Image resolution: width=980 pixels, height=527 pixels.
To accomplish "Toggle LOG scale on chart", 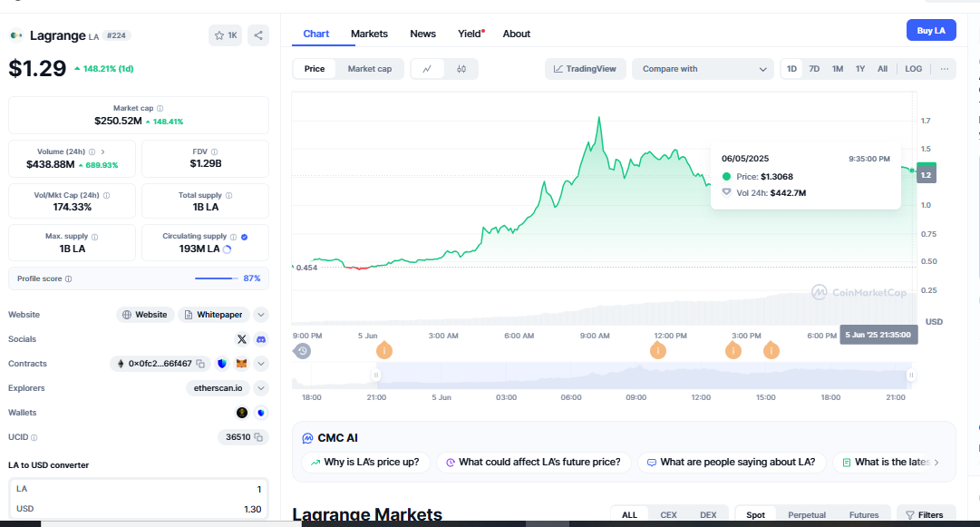I will (x=913, y=69).
